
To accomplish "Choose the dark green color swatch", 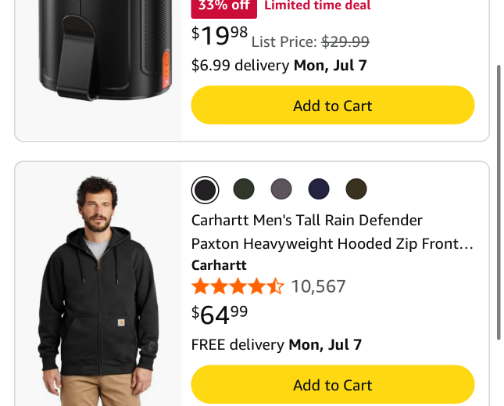I will click(x=244, y=189).
